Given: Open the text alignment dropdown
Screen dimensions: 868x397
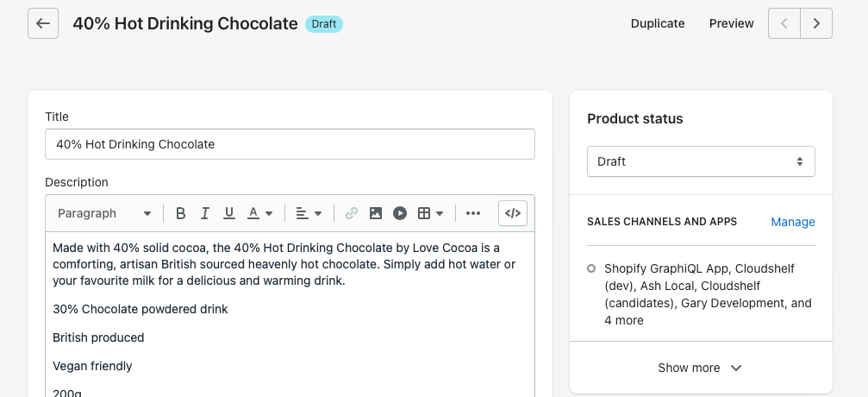Looking at the screenshot, I should [x=309, y=213].
